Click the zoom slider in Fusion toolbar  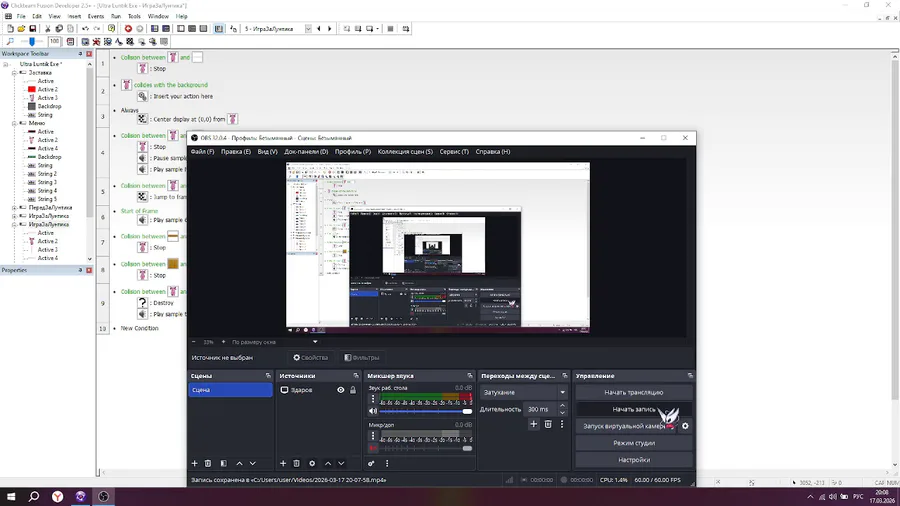tap(32, 41)
